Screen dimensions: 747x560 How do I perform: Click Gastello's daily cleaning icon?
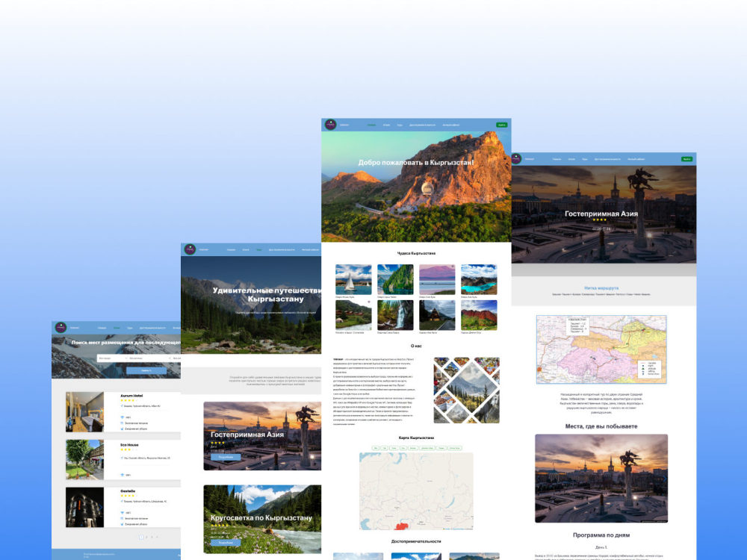pyautogui.click(x=123, y=524)
